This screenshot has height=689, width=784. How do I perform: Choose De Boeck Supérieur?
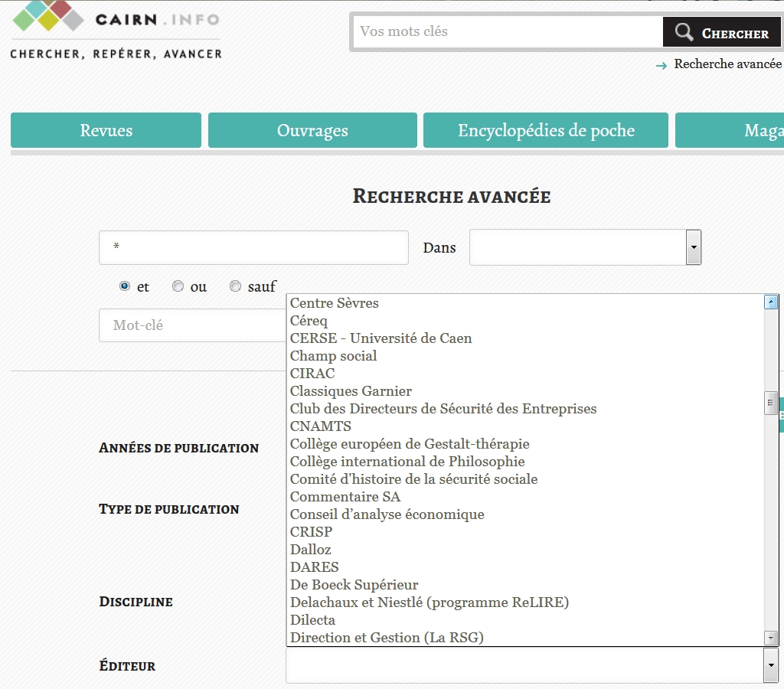[x=525, y=584]
